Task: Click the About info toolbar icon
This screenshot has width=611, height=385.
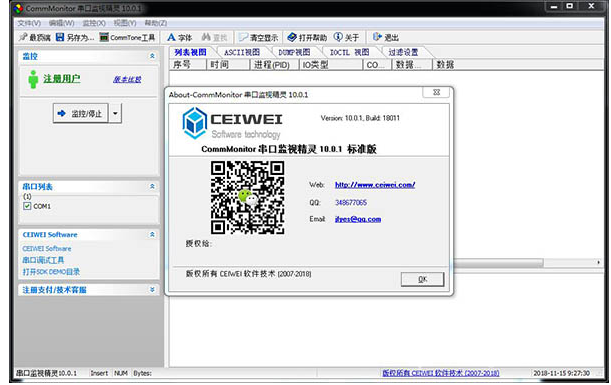Action: [338, 37]
